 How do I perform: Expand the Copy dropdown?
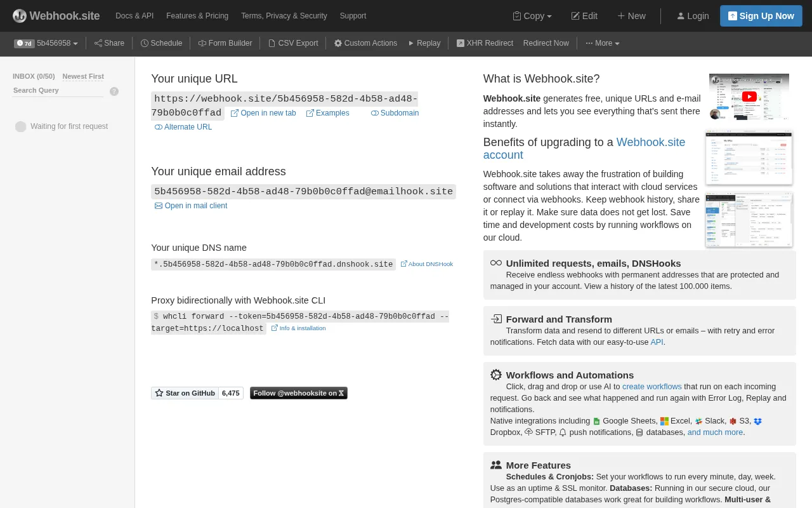532,16
